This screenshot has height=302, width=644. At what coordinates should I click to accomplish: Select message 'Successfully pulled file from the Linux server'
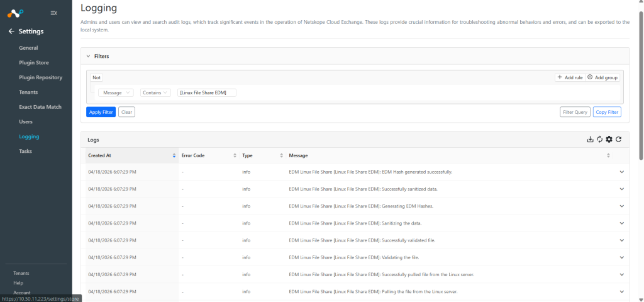382,274
